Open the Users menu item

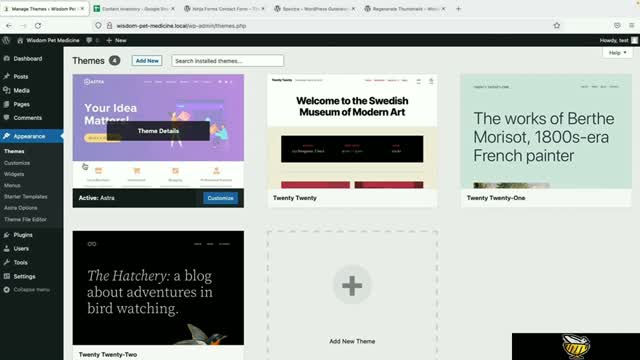(x=21, y=248)
